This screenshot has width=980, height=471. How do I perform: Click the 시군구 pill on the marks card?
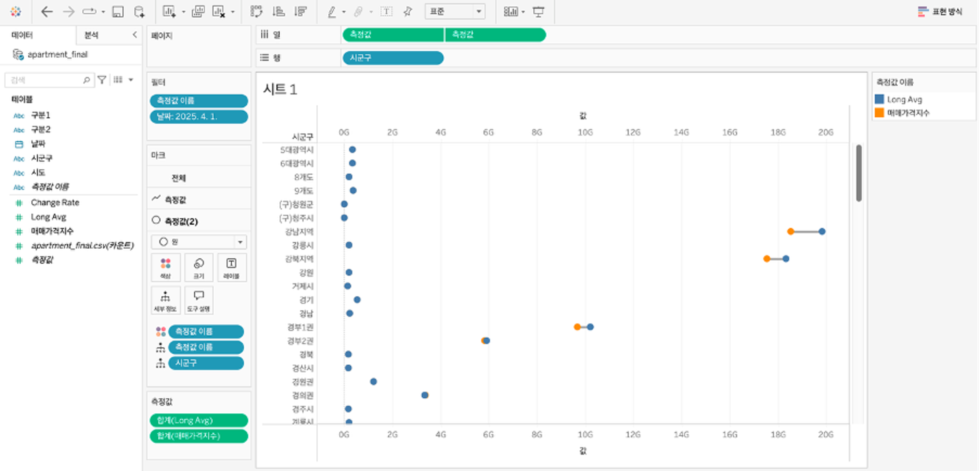(206, 363)
